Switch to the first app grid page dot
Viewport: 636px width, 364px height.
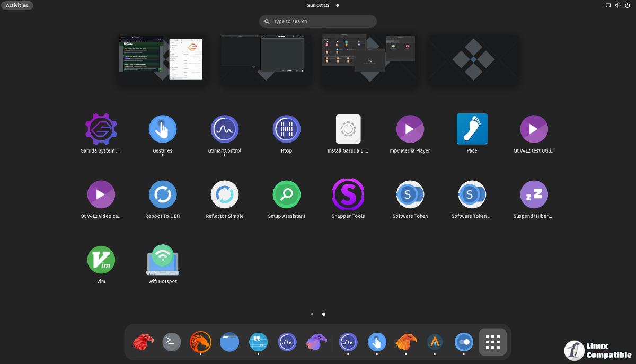pyautogui.click(x=312, y=314)
